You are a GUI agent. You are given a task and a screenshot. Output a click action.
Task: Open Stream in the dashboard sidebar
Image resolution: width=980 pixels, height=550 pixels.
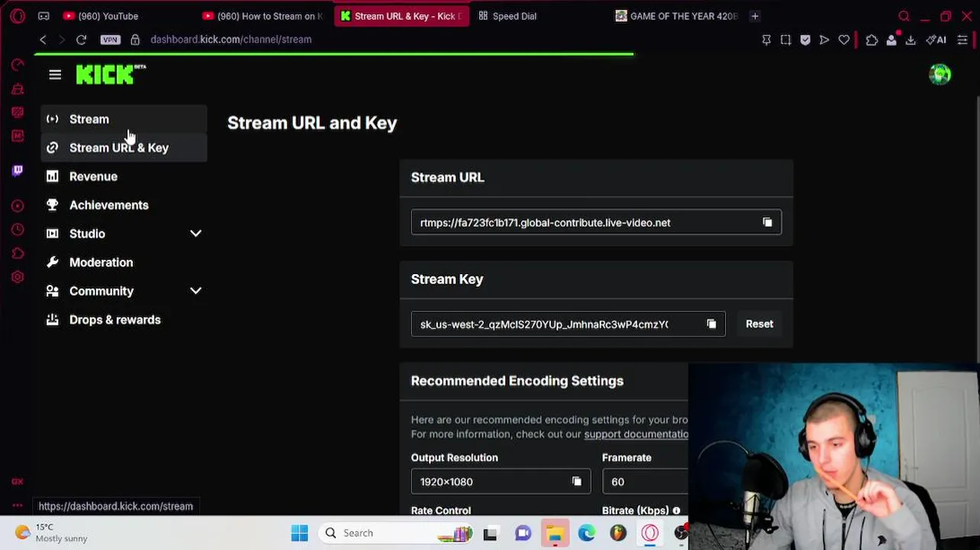click(124, 119)
